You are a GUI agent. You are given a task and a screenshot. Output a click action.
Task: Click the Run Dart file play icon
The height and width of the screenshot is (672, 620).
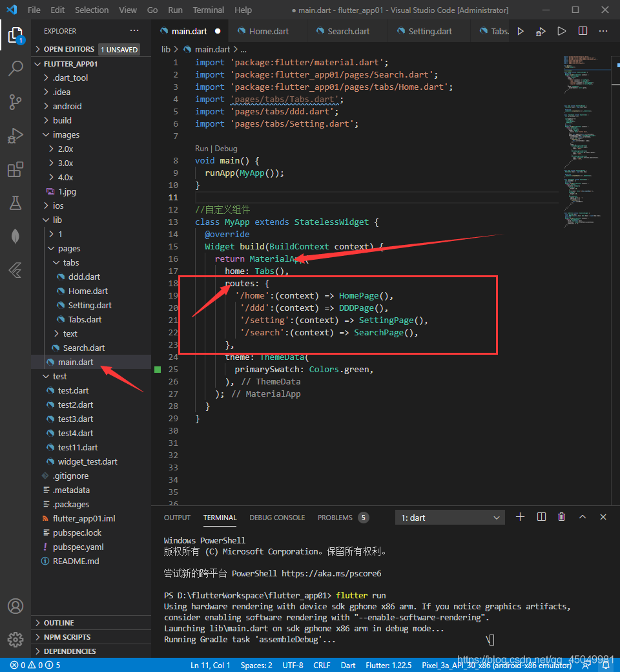pos(520,31)
